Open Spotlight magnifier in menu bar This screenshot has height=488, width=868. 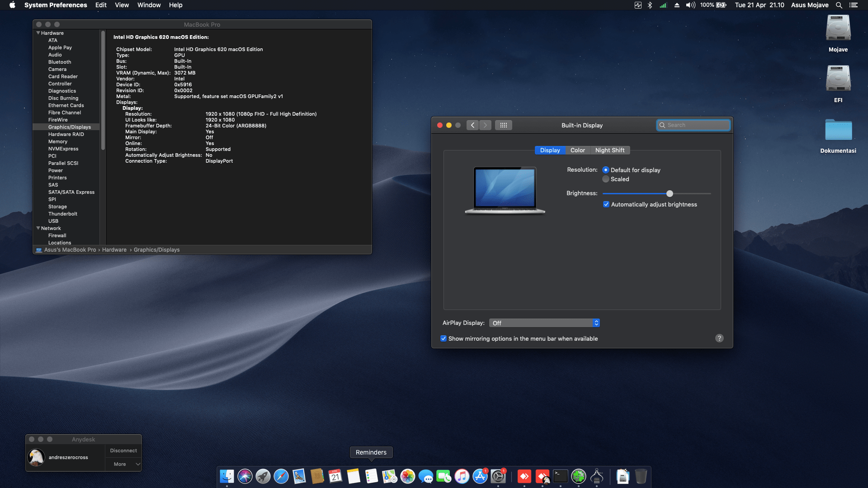click(x=839, y=5)
